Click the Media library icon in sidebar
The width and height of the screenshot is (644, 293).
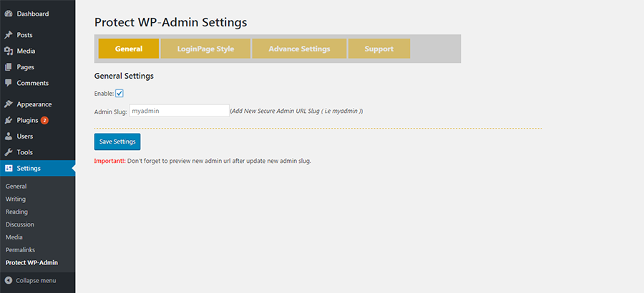tap(8, 51)
